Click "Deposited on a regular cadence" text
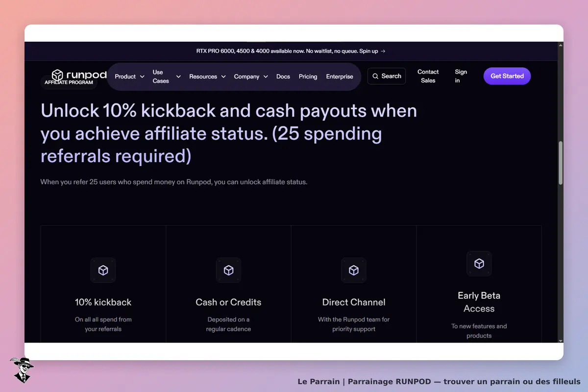This screenshot has width=588, height=392. [x=228, y=324]
